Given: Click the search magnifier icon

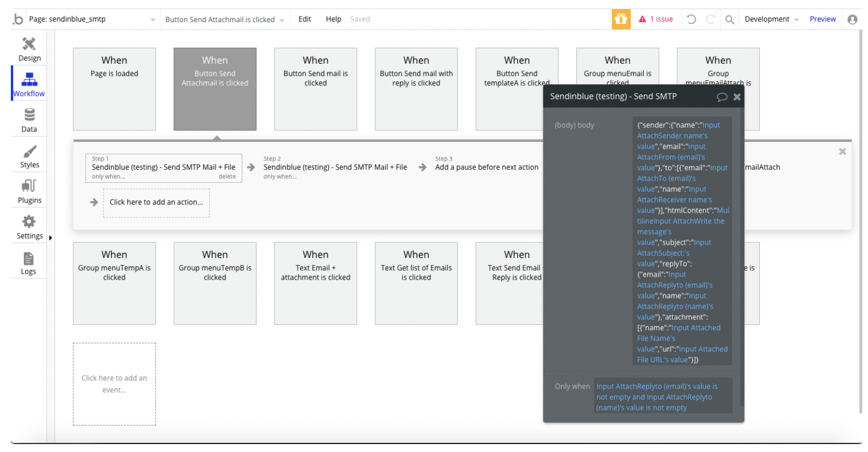Looking at the screenshot, I should click(729, 19).
